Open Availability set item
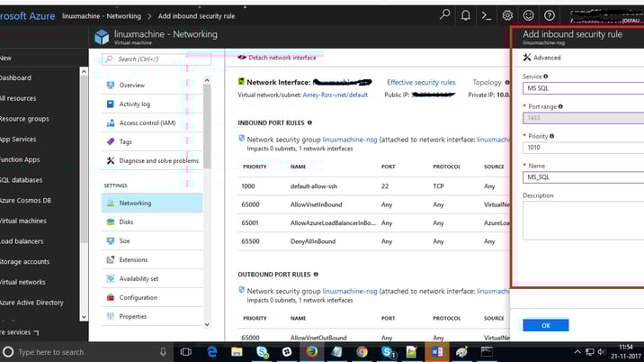 (152, 278)
